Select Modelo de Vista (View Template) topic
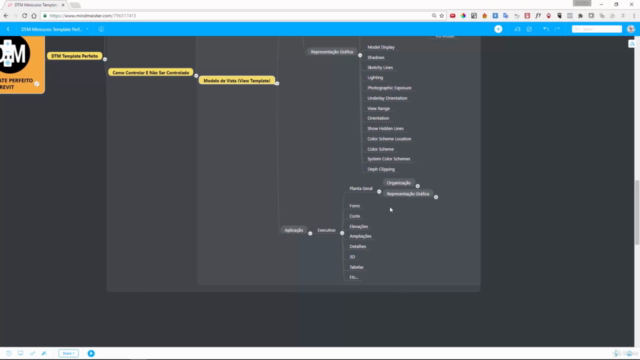 coord(237,80)
